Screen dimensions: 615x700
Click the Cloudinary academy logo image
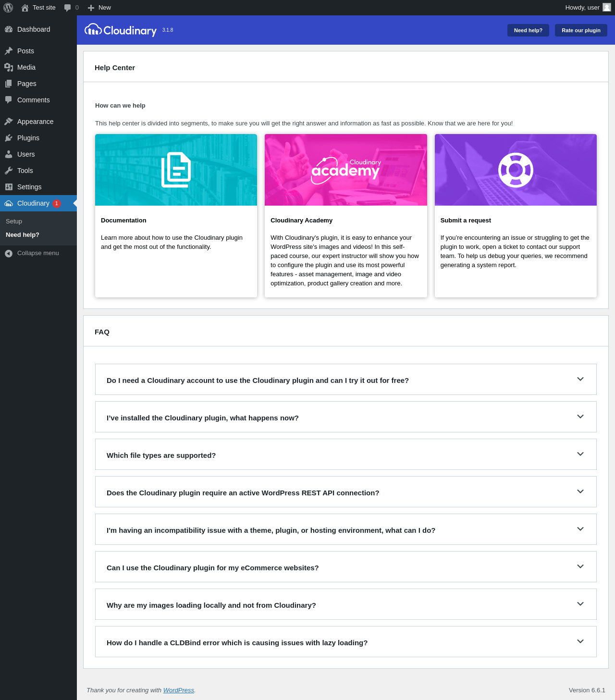coord(346,170)
